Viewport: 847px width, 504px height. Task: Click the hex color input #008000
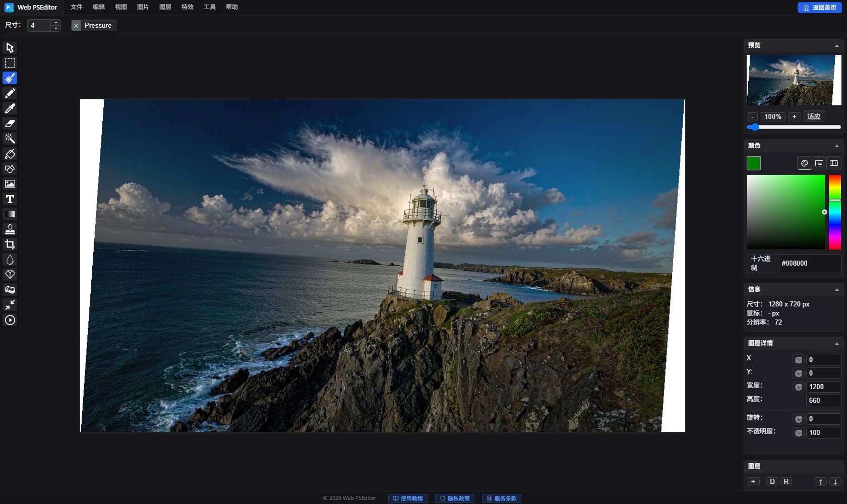pos(810,263)
